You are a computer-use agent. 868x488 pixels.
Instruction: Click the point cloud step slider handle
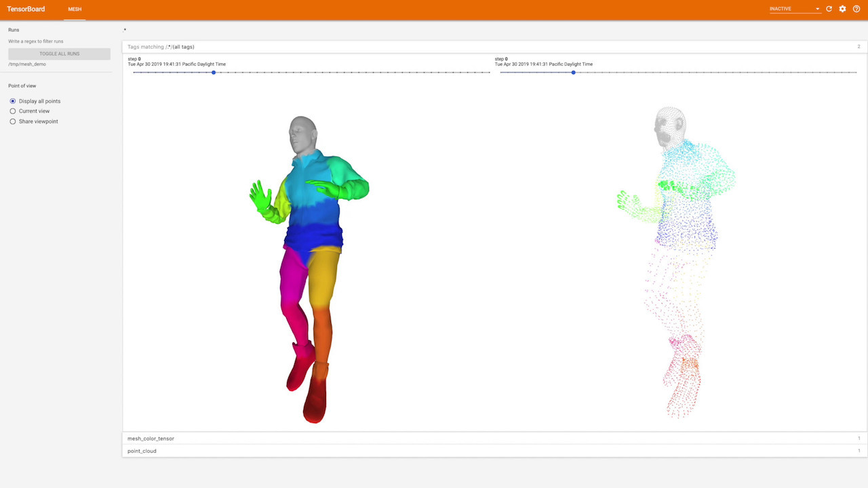(574, 73)
